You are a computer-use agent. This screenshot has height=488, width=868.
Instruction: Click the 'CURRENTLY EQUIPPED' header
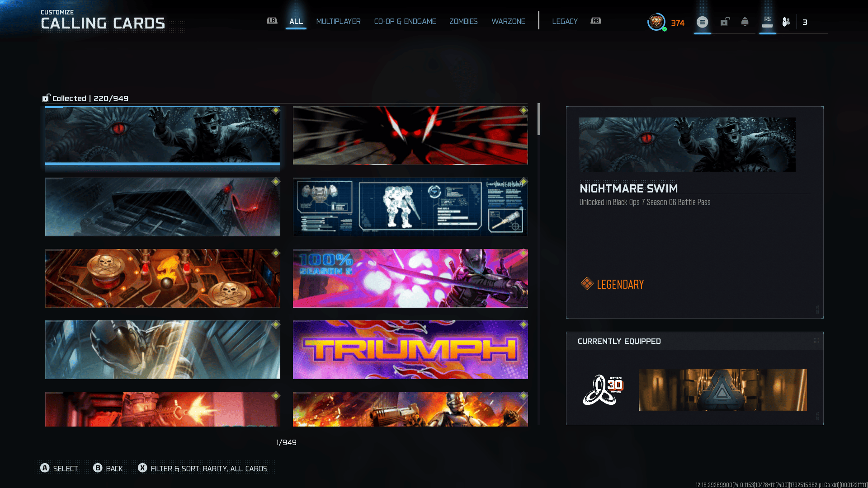(x=619, y=341)
